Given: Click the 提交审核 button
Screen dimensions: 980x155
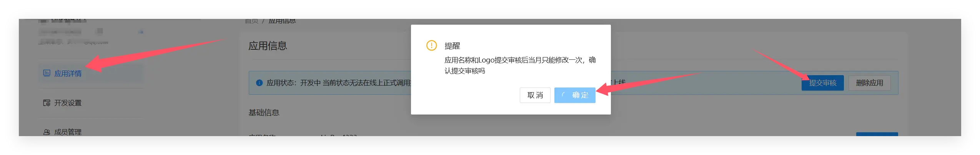Looking at the screenshot, I should pos(822,83).
